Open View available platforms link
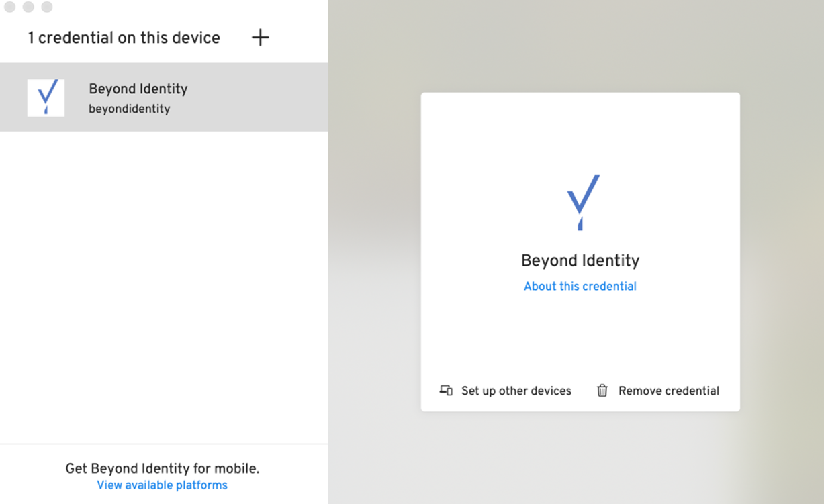 (x=162, y=485)
